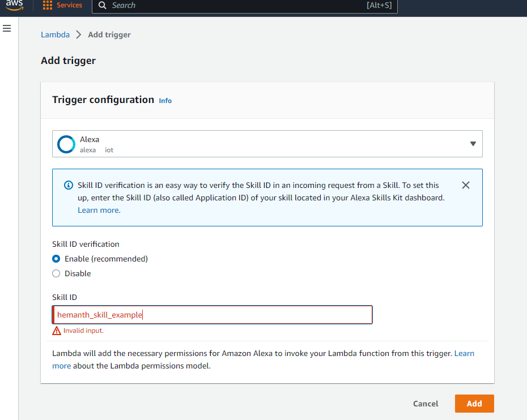Click the info circle icon in banner
This screenshot has height=420, width=527.
pyautogui.click(x=69, y=185)
